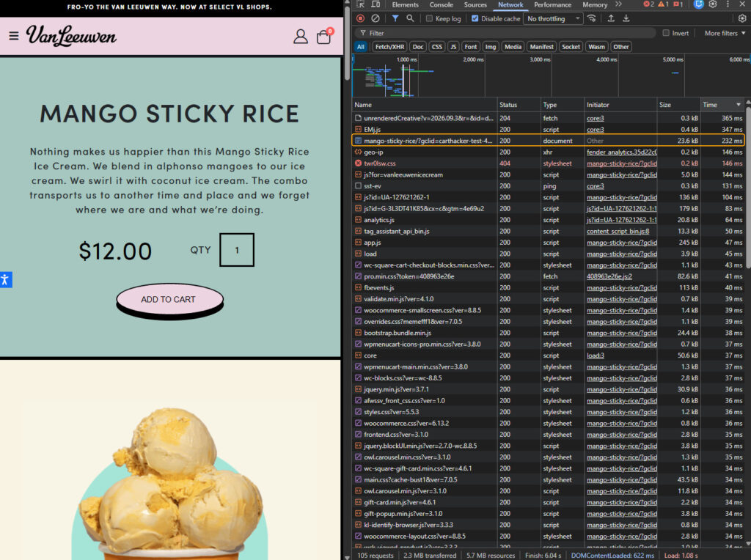Stop recording network log

pyautogui.click(x=361, y=18)
